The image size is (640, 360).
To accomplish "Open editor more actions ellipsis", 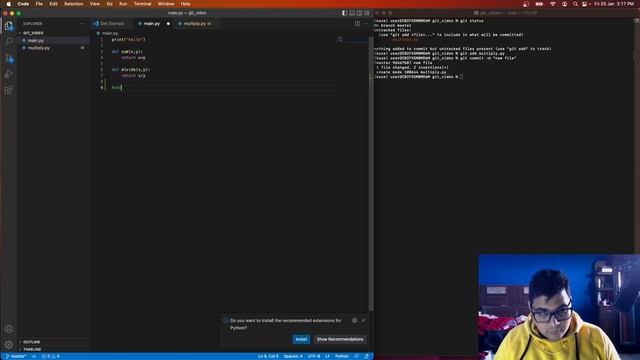I will point(366,24).
